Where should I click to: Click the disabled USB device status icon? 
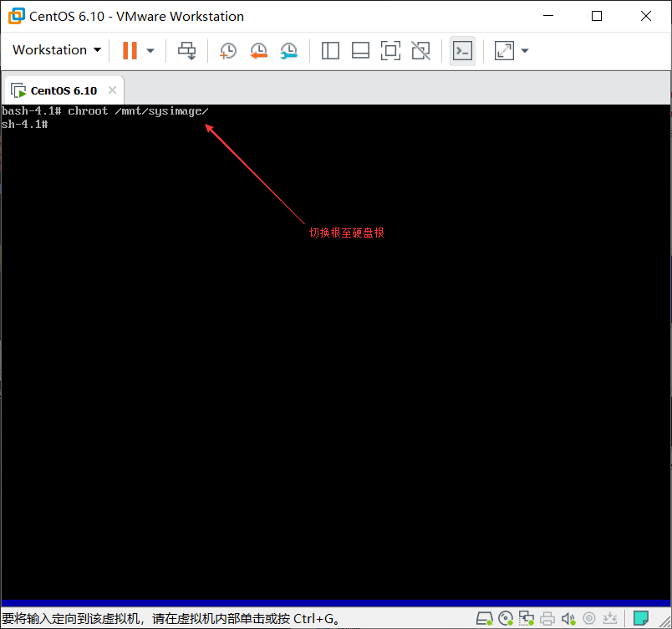(610, 618)
